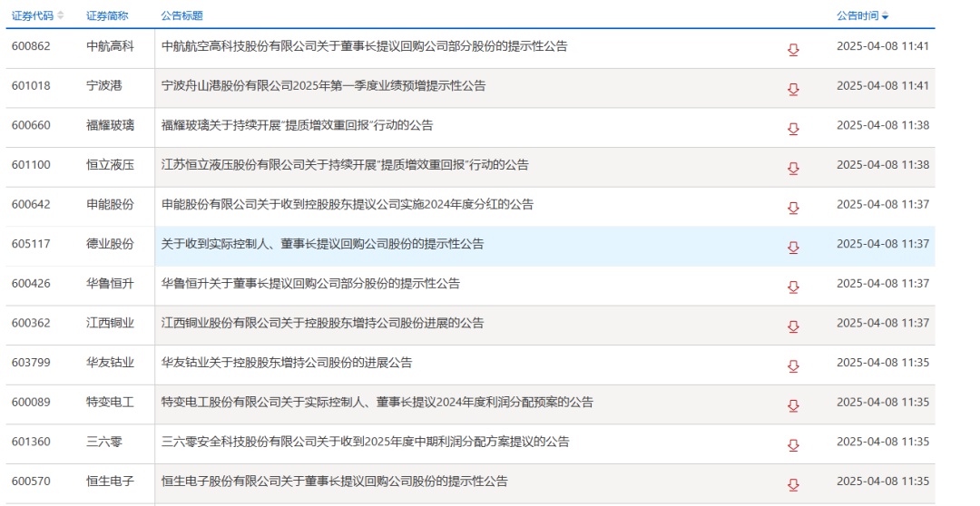Download the 恒生电子 announcement PDF
The image size is (980, 506).
793,485
